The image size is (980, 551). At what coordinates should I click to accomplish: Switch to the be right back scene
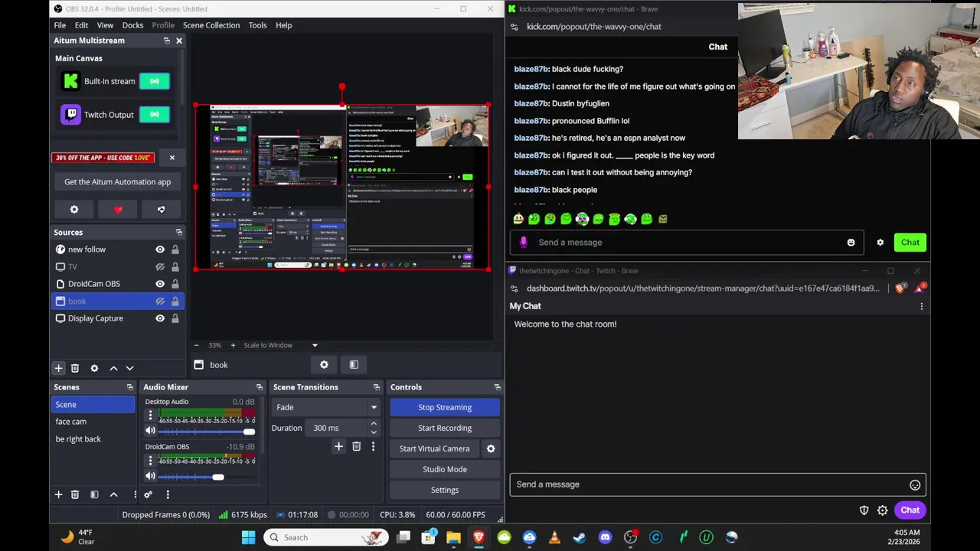pos(93,439)
